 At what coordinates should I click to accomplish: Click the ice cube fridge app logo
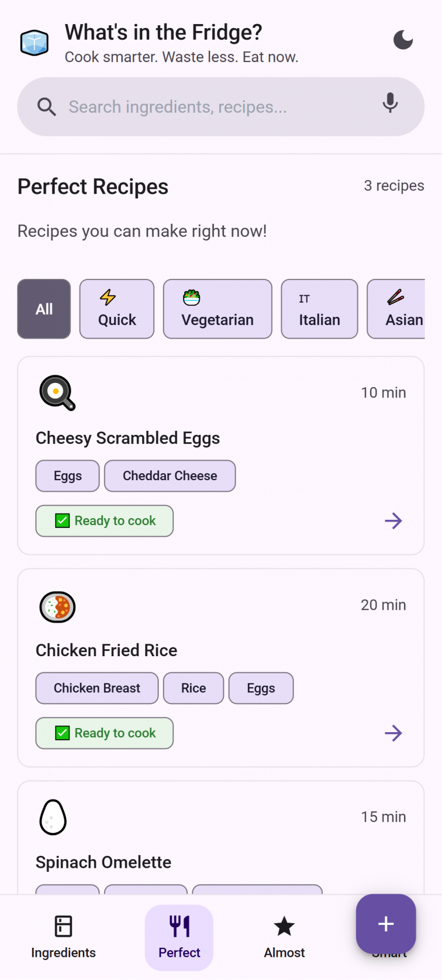(x=35, y=43)
